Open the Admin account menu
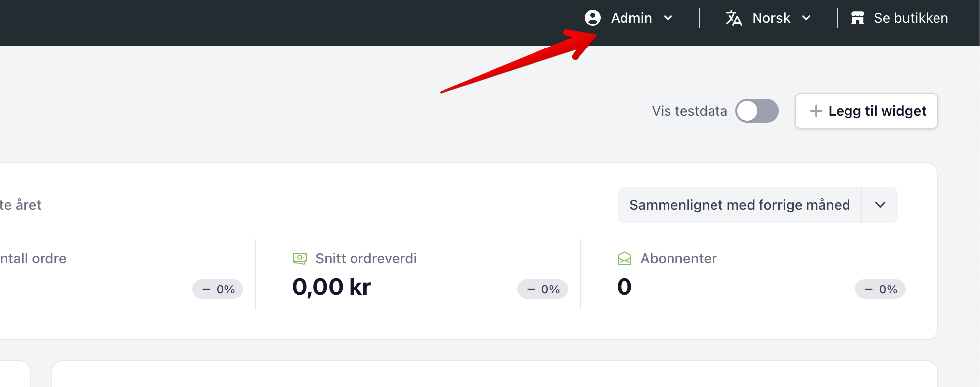 [x=629, y=18]
